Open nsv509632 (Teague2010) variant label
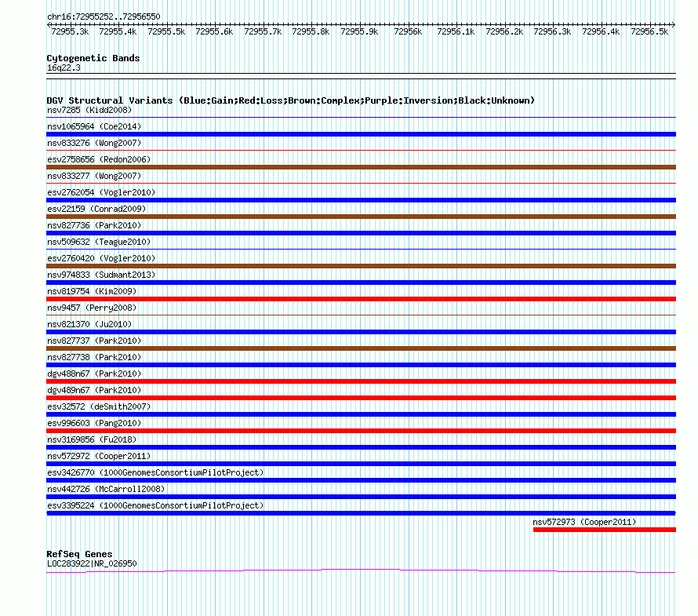This screenshot has height=616, width=698. [99, 242]
